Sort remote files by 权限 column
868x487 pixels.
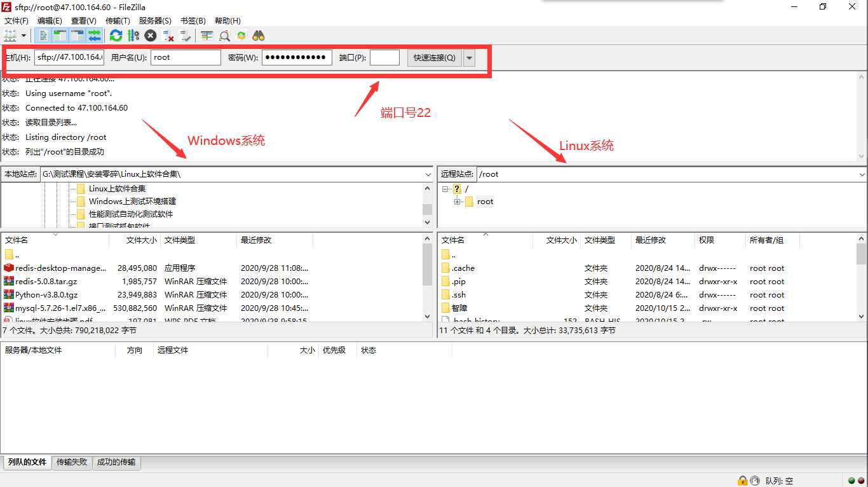point(720,240)
